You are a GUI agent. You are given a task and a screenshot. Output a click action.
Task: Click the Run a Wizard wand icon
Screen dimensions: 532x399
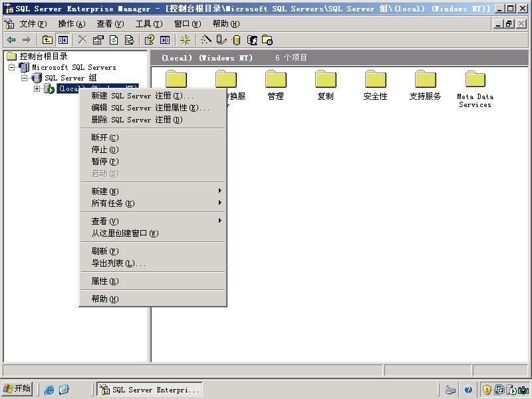pyautogui.click(x=206, y=40)
